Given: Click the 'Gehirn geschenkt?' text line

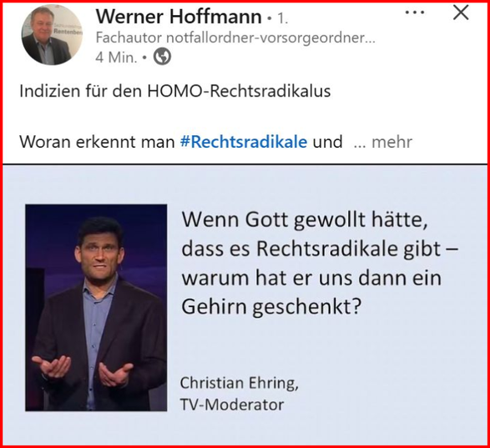Looking at the screenshot, I should (x=271, y=307).
